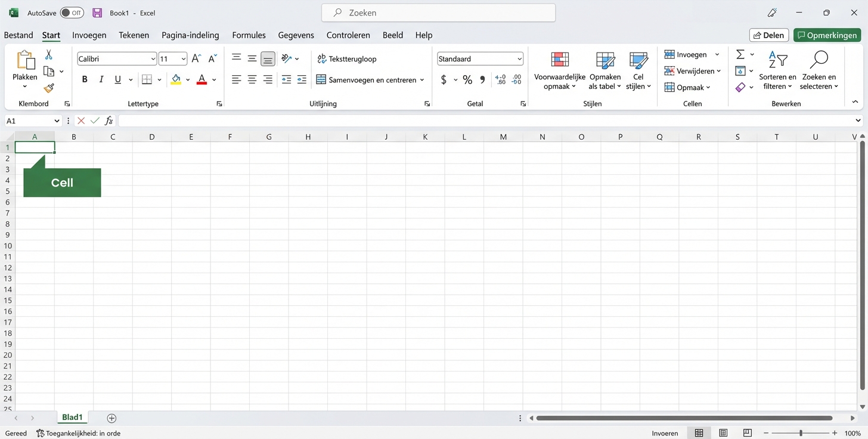
Task: Toggle bold formatting
Action: click(85, 79)
